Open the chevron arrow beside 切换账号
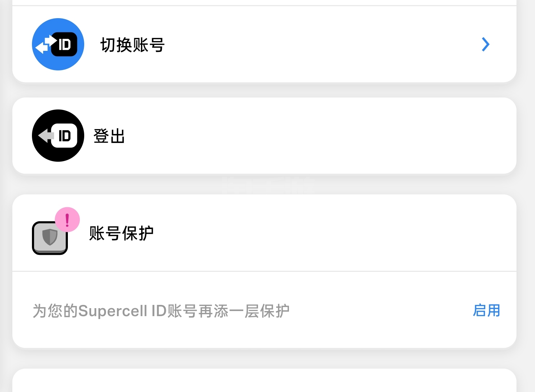Image resolution: width=535 pixels, height=392 pixels. pos(485,44)
